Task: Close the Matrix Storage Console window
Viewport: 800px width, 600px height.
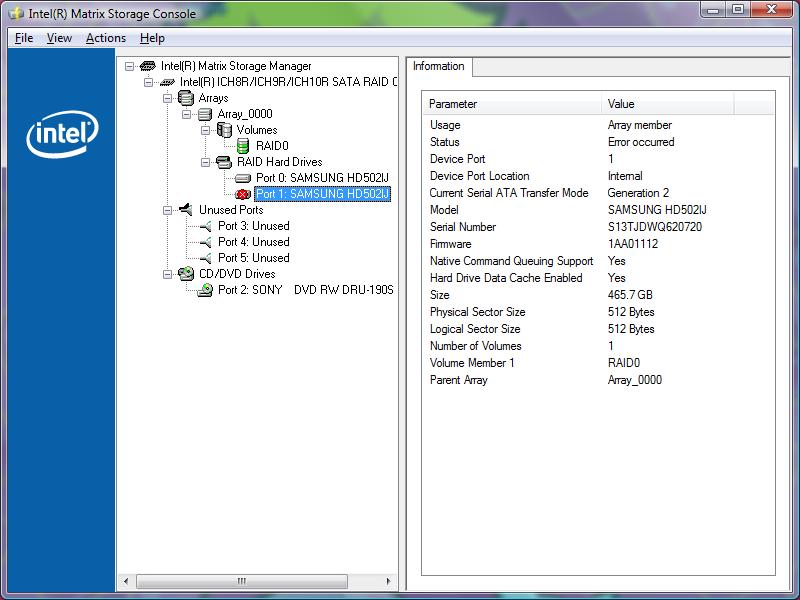Action: tap(771, 10)
